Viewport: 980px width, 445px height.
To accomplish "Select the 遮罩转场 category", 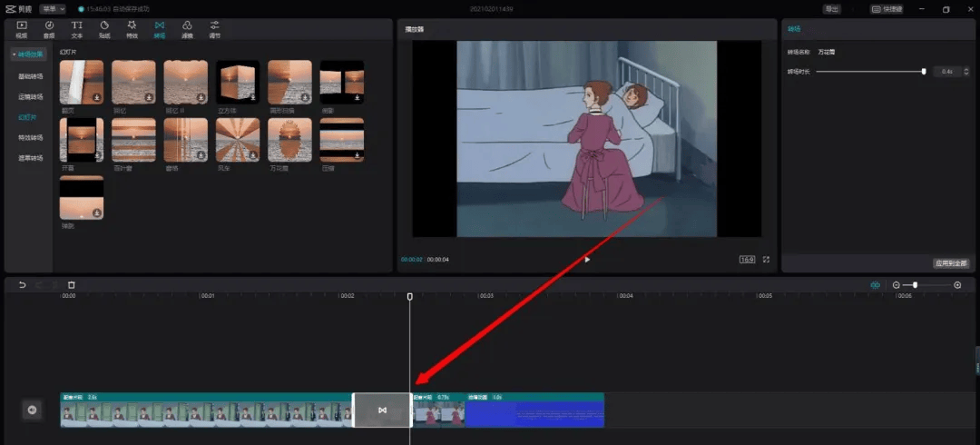I will tap(31, 158).
